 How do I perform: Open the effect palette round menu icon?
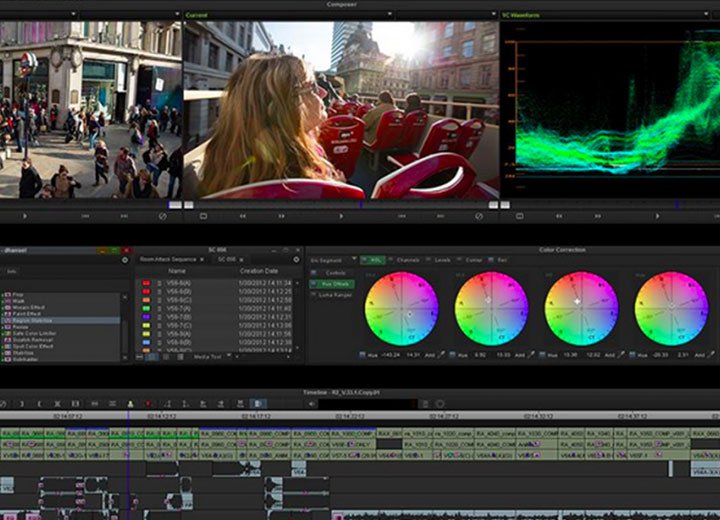125,260
